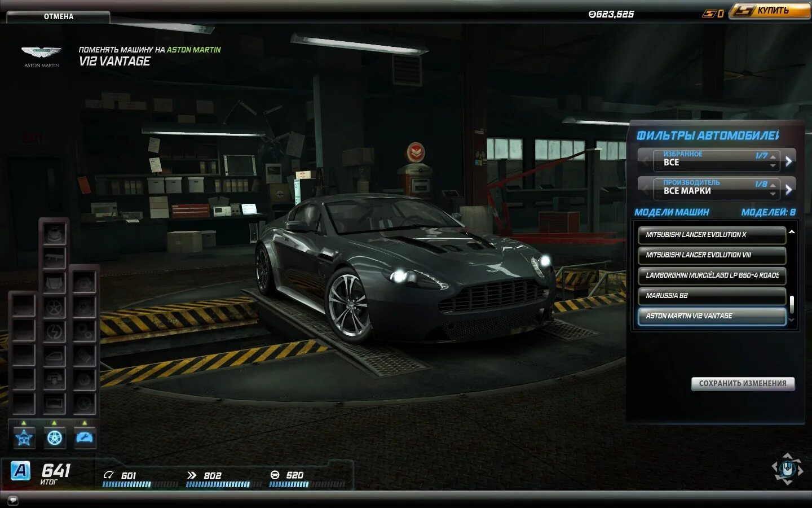
Task: Open the transmission gears part slot
Action: coord(84,331)
